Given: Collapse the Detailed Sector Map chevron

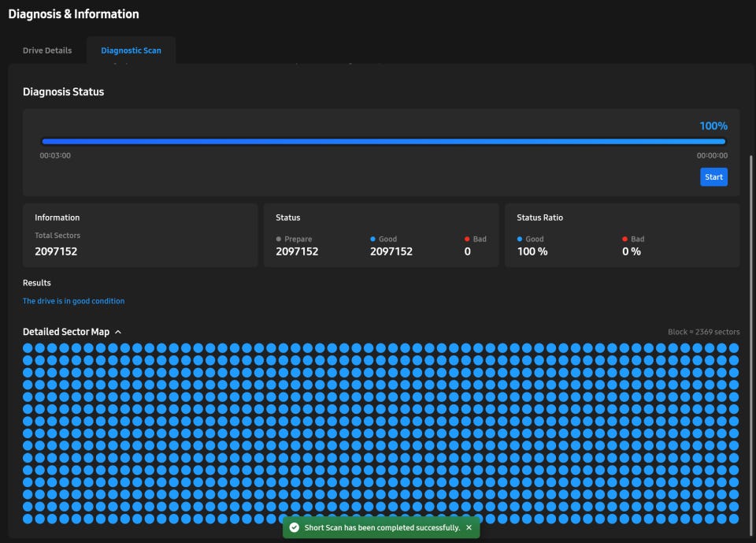Looking at the screenshot, I should tap(118, 332).
